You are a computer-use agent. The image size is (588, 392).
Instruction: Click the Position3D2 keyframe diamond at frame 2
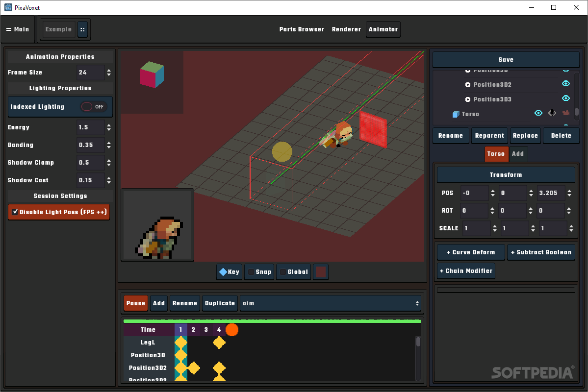point(194,368)
